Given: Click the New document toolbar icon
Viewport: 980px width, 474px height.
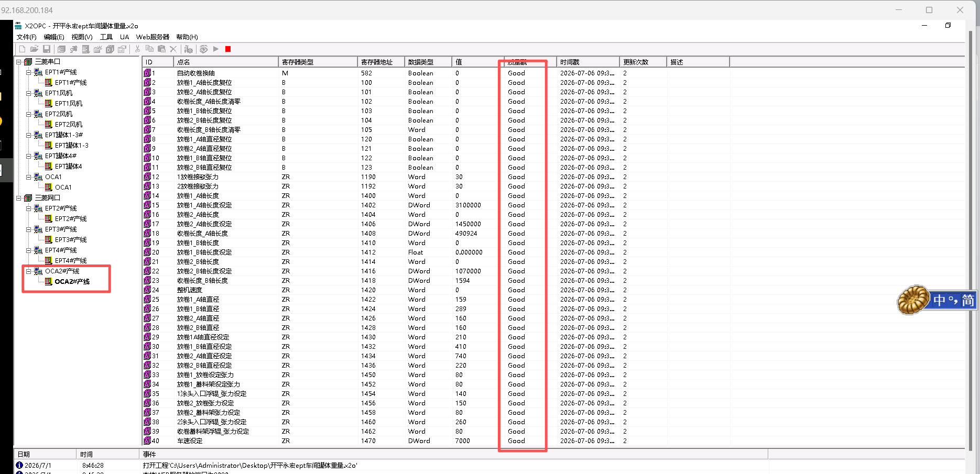Looking at the screenshot, I should click(22, 49).
